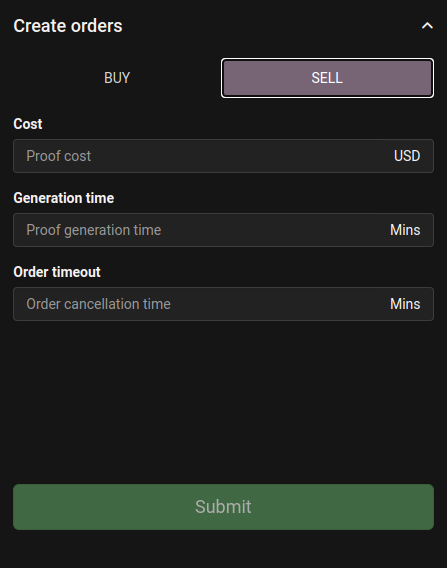Click Mins unit in Generation time field
This screenshot has height=568, width=447.
click(x=405, y=230)
